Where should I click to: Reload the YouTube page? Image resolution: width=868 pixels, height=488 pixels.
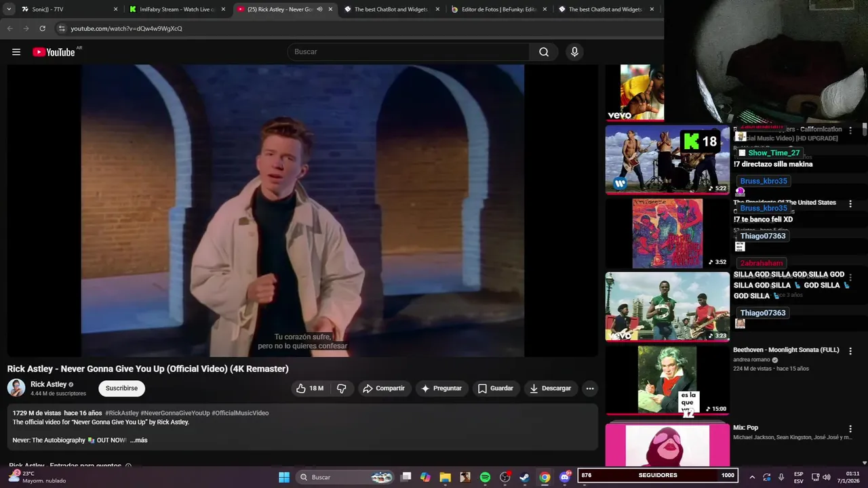tap(42, 28)
